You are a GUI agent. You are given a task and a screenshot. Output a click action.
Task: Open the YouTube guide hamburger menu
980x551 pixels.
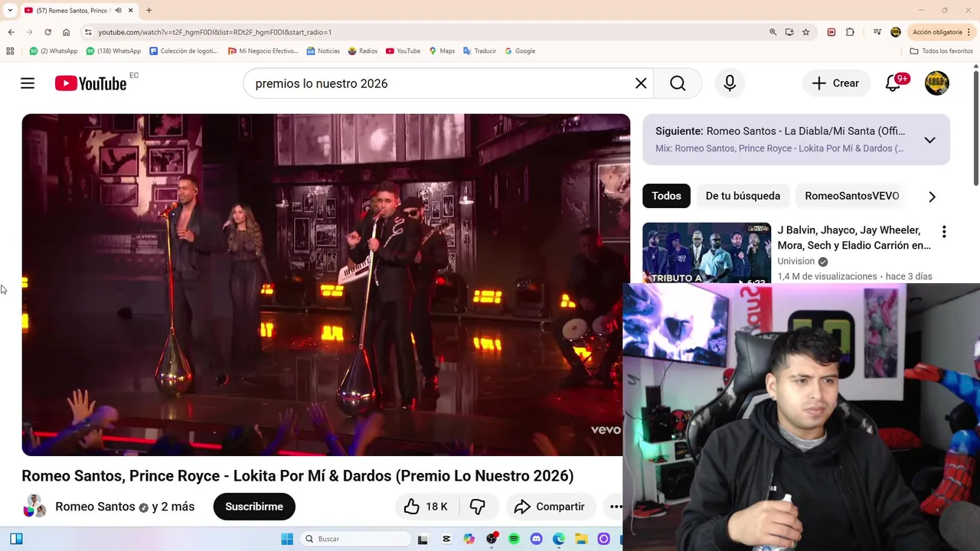[x=28, y=83]
